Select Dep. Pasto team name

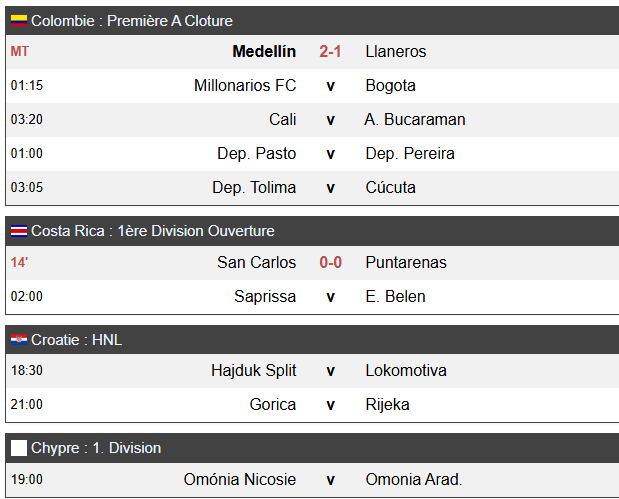point(257,154)
